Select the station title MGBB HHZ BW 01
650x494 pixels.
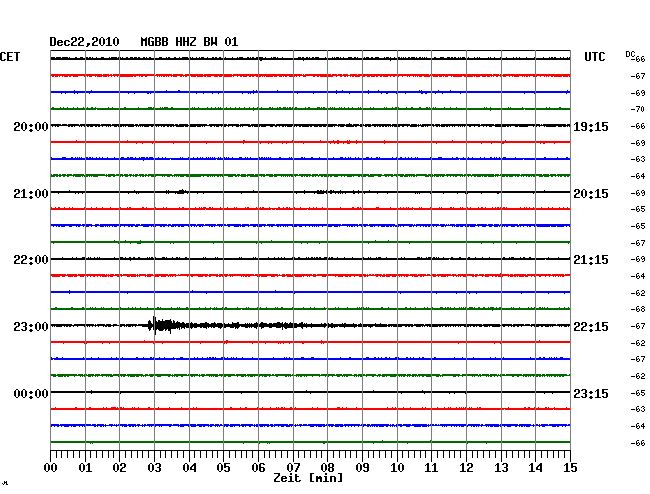[189, 42]
